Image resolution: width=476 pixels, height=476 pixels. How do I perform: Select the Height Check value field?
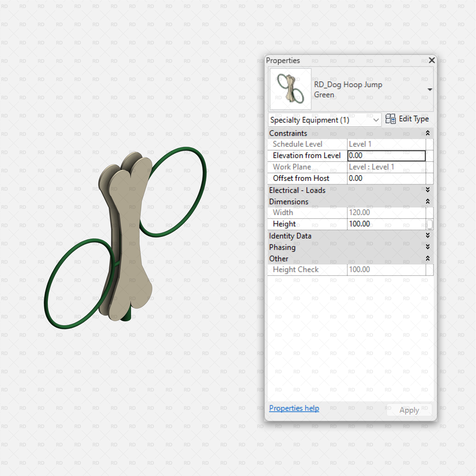click(384, 269)
